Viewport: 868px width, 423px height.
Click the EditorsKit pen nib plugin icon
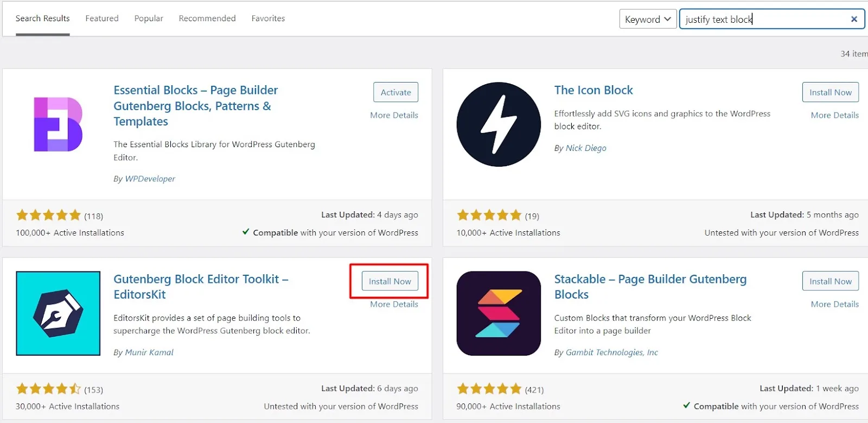click(58, 313)
